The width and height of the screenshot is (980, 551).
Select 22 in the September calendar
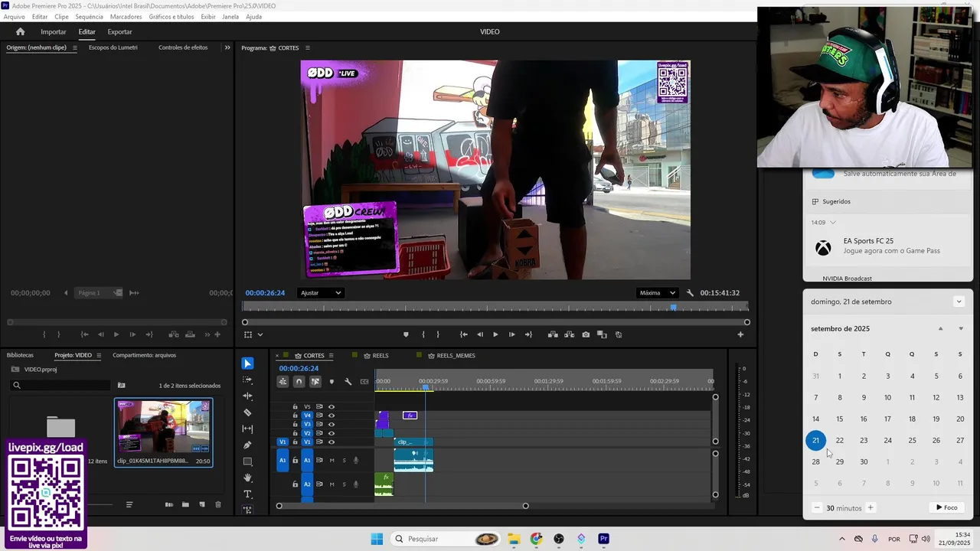[x=840, y=440]
